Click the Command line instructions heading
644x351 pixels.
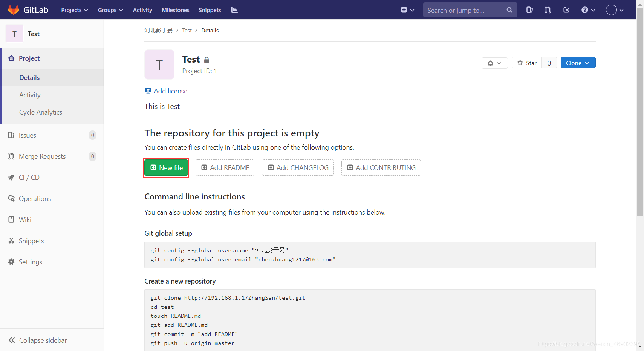[x=195, y=196]
